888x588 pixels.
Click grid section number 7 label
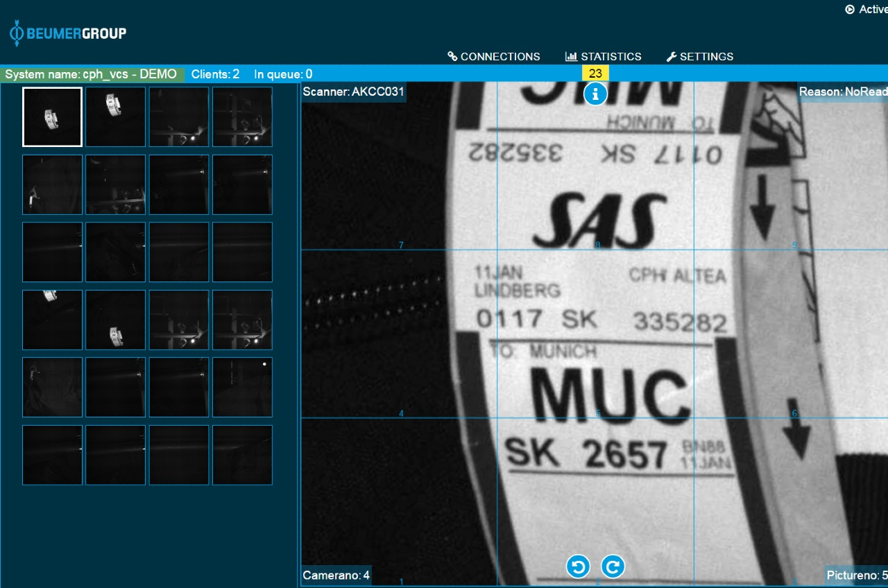(401, 245)
